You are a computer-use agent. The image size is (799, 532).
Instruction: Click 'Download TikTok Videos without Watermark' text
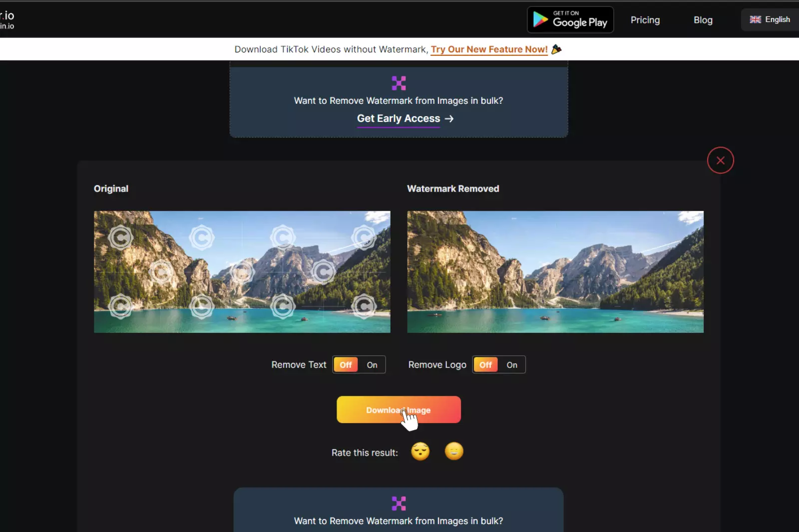pyautogui.click(x=331, y=49)
